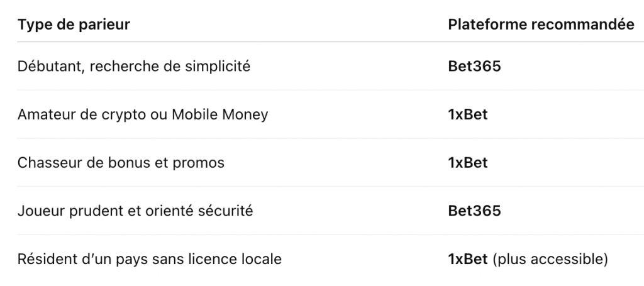
Task: Click the words 'Mobile Money'
Action: coord(219,114)
